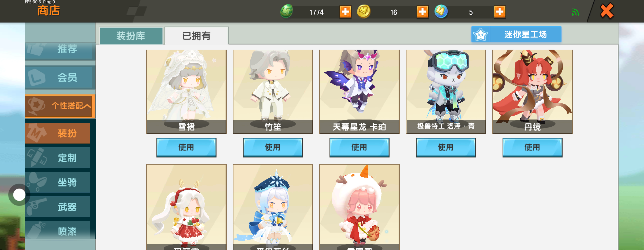Click the green network signal icon
Viewport: 644px width, 250px height.
point(575,12)
